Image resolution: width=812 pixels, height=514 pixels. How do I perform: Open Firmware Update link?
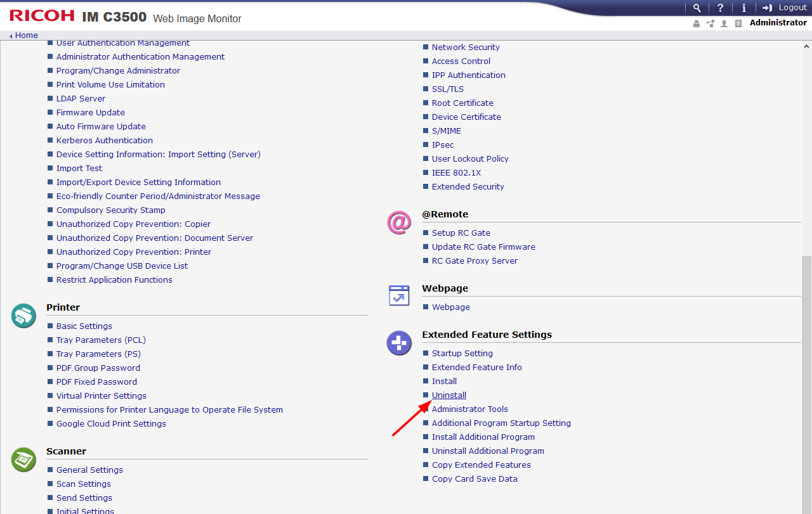(x=91, y=113)
